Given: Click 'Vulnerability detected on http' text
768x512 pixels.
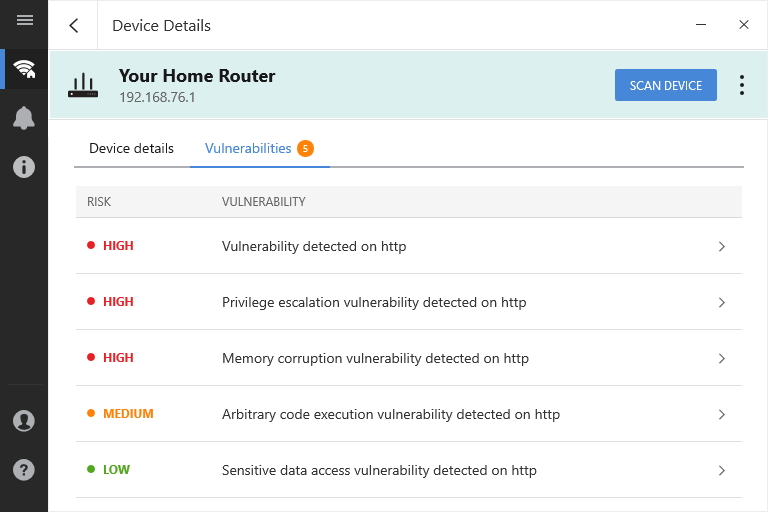Looking at the screenshot, I should [x=314, y=246].
